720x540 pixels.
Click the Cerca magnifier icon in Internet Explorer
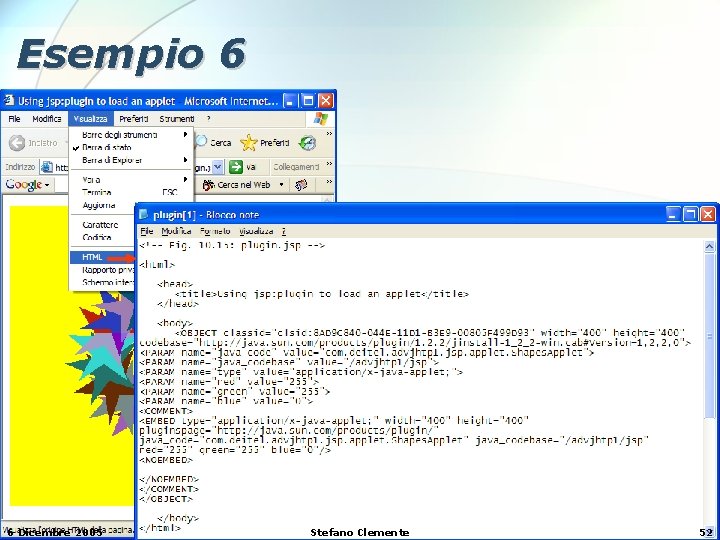201,142
